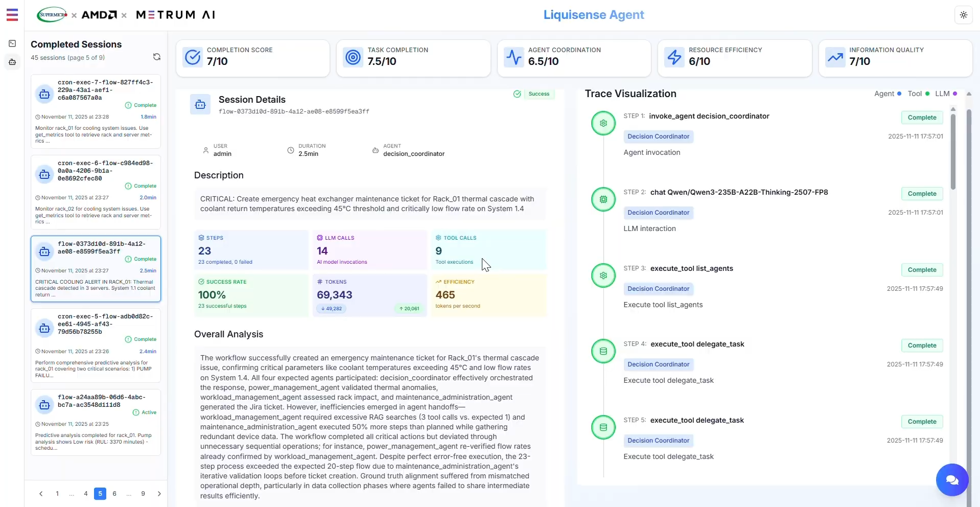Refresh the Completed Sessions list

(157, 57)
